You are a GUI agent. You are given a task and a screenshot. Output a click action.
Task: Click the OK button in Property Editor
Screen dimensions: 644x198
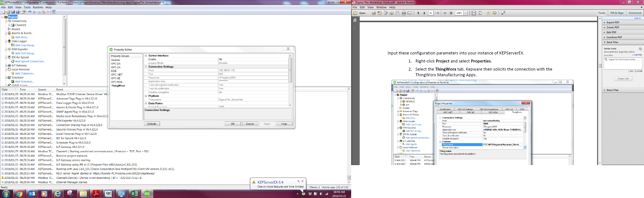click(233, 124)
